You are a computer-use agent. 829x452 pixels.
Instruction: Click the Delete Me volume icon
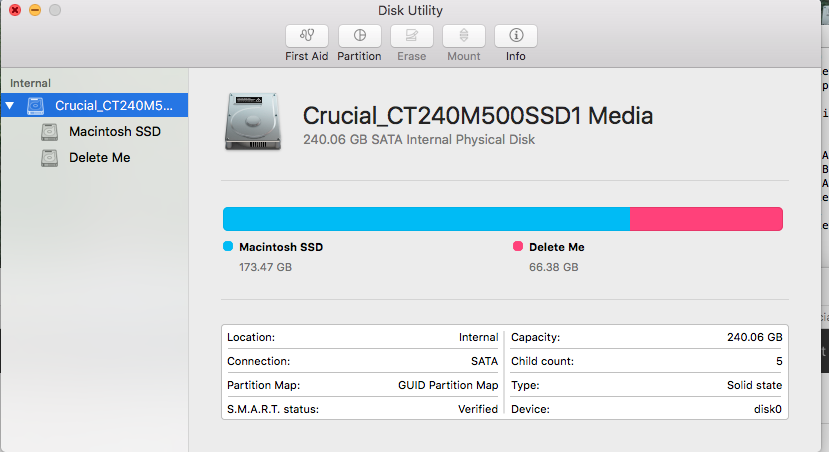50,158
